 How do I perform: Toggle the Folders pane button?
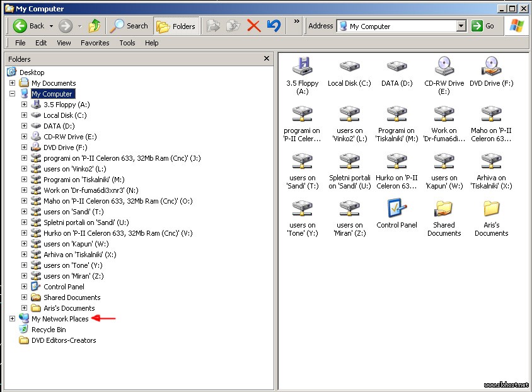pyautogui.click(x=176, y=26)
